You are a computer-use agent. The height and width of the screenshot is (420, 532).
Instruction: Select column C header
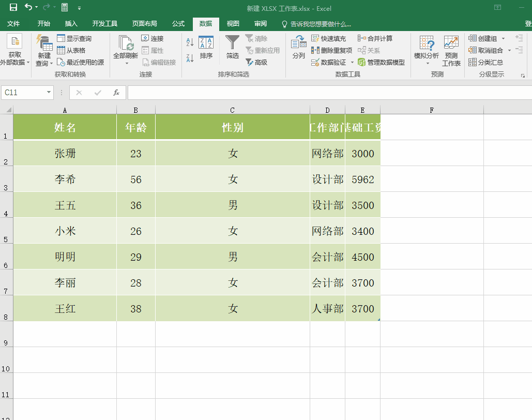(233, 110)
